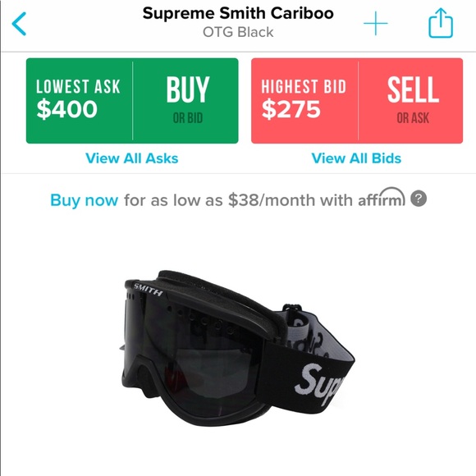This screenshot has height=476, width=476.
Task: Tap the Supreme logo on goggle strap
Action: tap(318, 384)
